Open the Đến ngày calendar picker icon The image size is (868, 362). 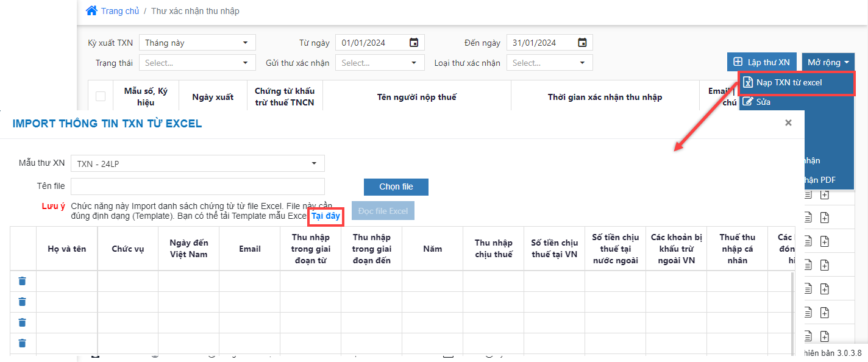pyautogui.click(x=582, y=43)
